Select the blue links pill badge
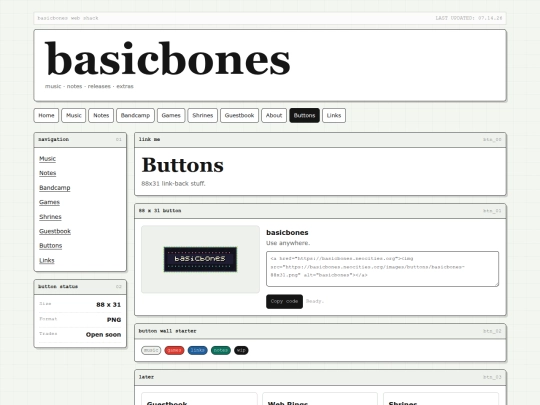 (x=198, y=350)
